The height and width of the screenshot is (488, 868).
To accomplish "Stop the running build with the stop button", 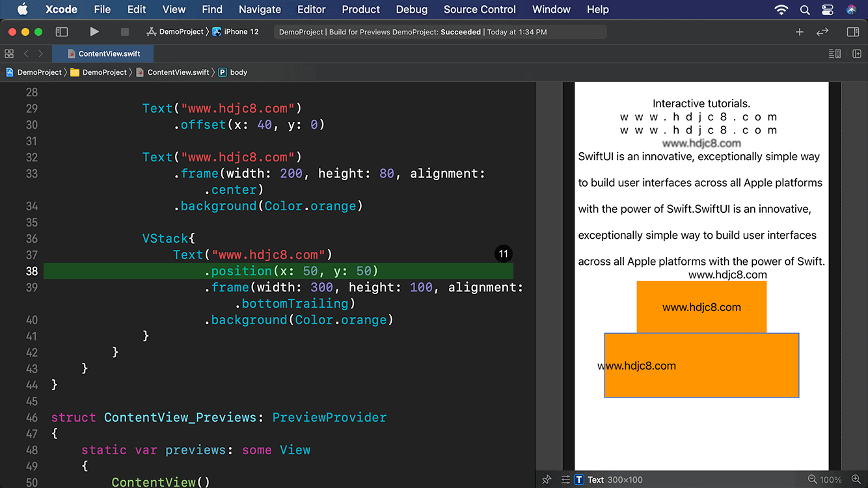I will (x=125, y=31).
